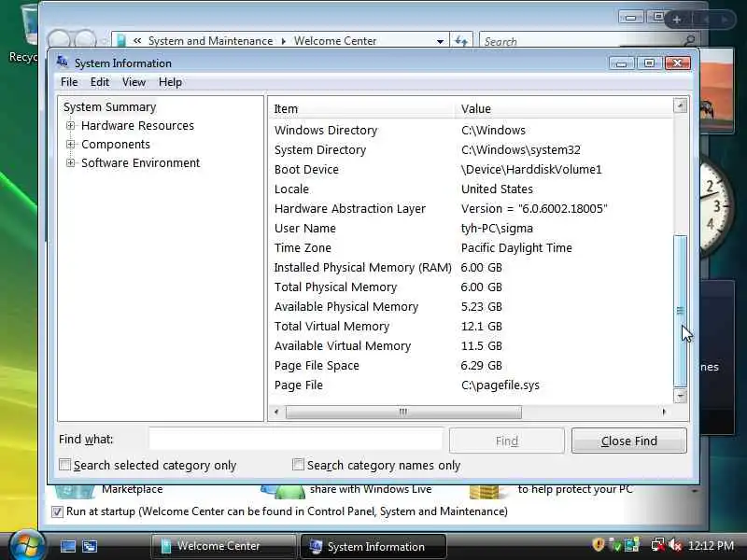Image resolution: width=747 pixels, height=560 pixels.
Task: Select the System Directory row
Action: pos(471,150)
